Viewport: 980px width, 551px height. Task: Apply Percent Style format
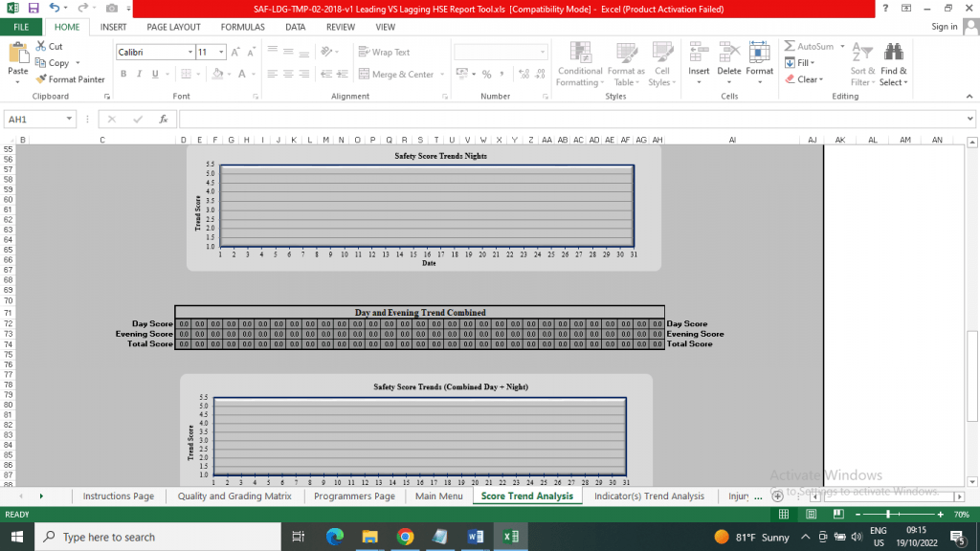487,74
